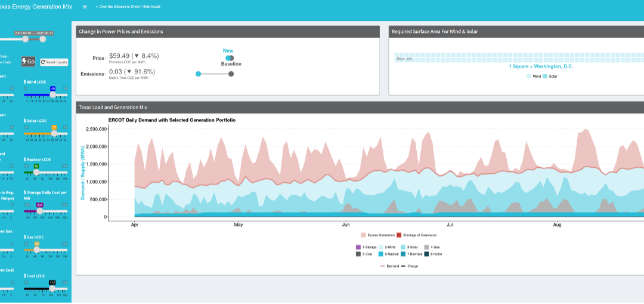Click the Reset Inputs button
Screen dimensions: 644x304
click(x=54, y=62)
